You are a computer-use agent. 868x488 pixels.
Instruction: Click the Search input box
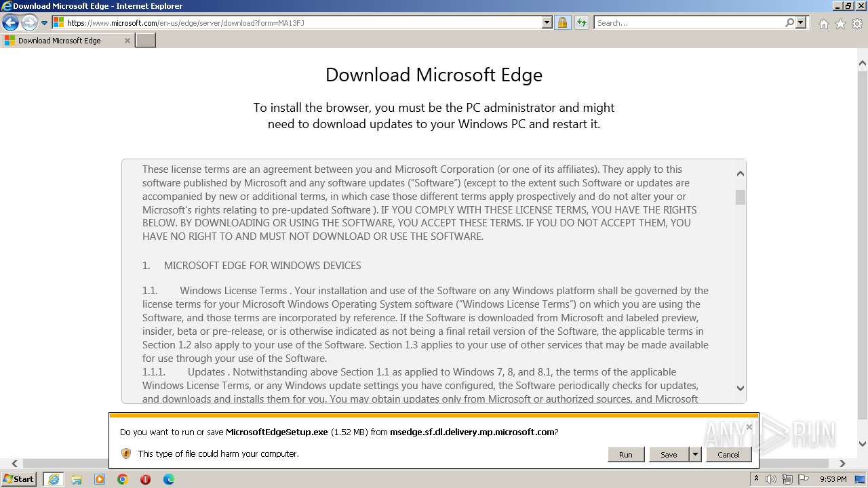pyautogui.click(x=688, y=22)
